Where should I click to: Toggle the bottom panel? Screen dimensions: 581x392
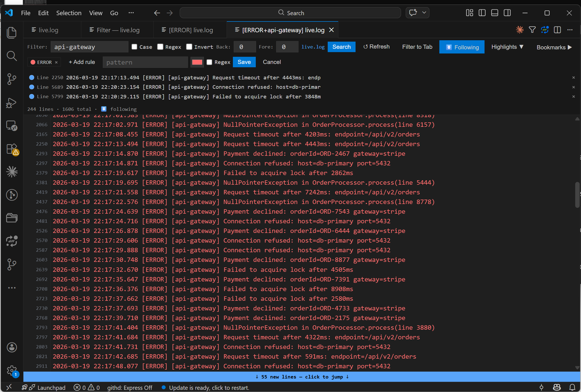pyautogui.click(x=494, y=13)
